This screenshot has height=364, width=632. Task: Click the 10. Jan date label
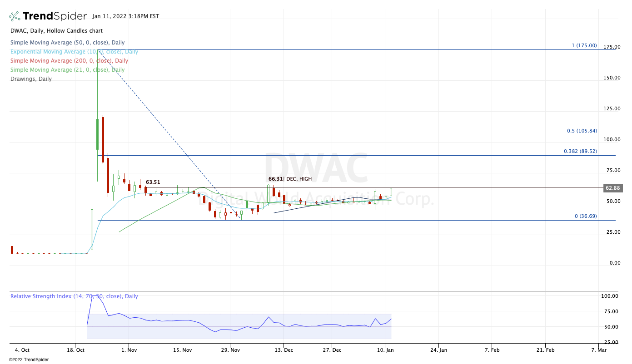(x=385, y=350)
